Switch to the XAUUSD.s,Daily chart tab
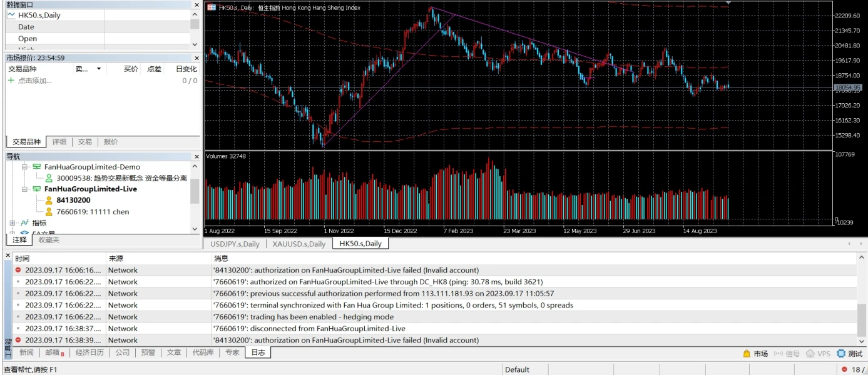Viewport: 868px width, 375px height. 299,244
